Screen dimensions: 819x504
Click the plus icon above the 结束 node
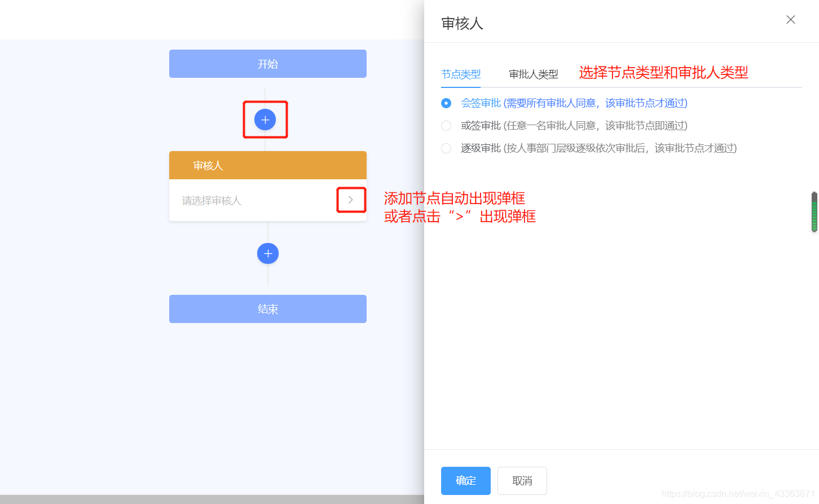[x=267, y=253]
